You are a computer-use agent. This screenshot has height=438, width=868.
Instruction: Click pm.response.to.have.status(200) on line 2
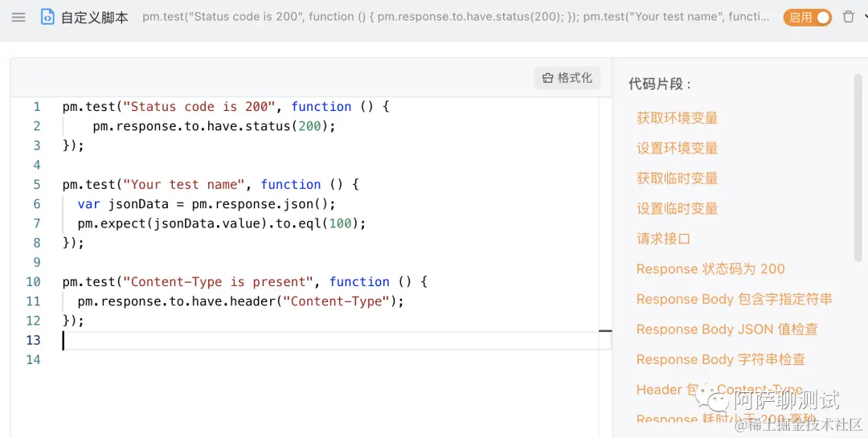(x=215, y=126)
